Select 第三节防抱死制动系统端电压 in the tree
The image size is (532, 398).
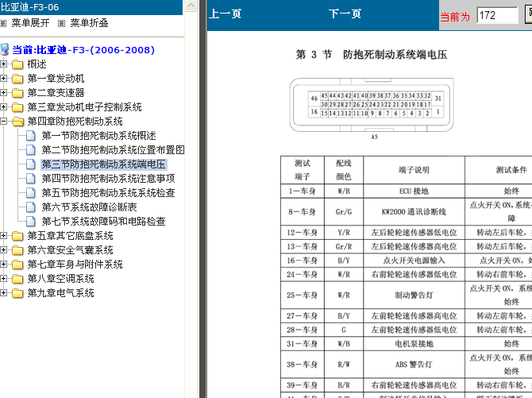(x=103, y=164)
